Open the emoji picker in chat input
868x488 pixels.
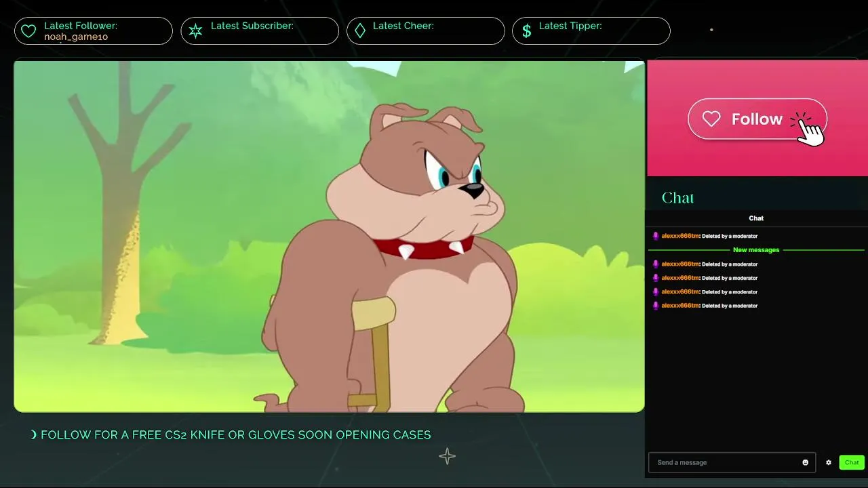click(806, 462)
